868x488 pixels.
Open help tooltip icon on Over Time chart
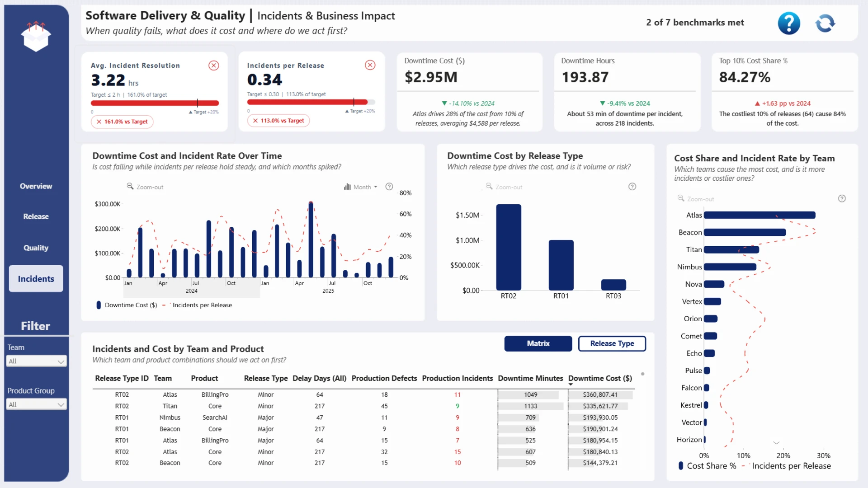point(389,187)
